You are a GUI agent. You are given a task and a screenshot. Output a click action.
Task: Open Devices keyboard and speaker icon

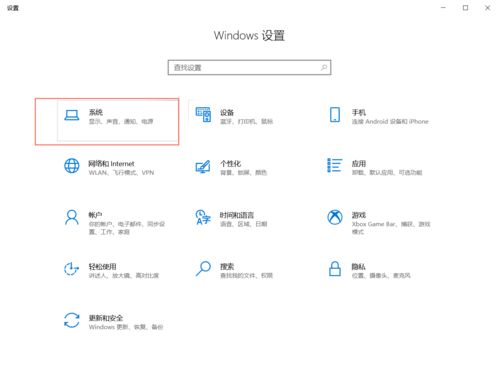pyautogui.click(x=203, y=115)
